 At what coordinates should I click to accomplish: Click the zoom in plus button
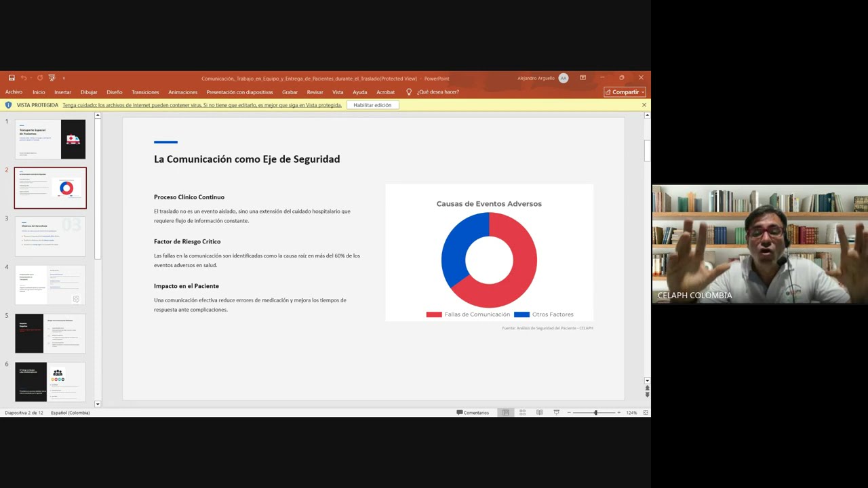tap(618, 413)
